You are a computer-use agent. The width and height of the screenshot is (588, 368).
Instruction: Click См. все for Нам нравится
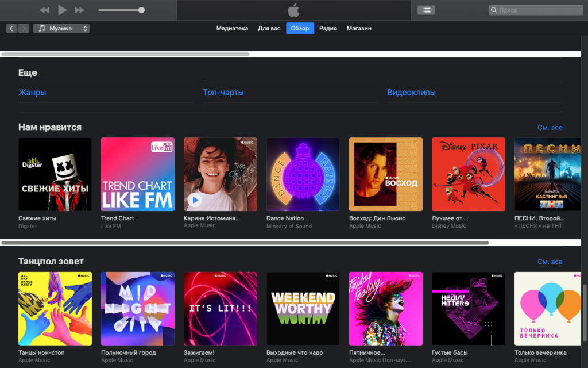550,127
